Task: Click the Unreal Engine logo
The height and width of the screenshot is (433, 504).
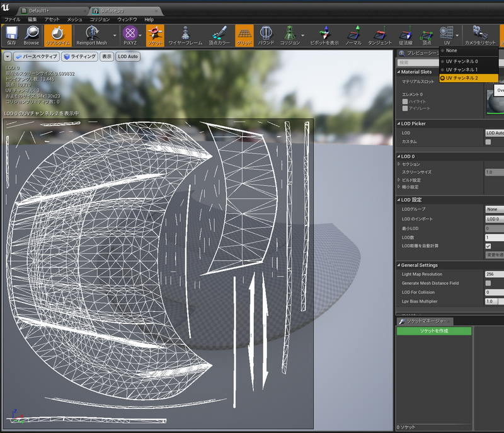Action: (x=6, y=8)
